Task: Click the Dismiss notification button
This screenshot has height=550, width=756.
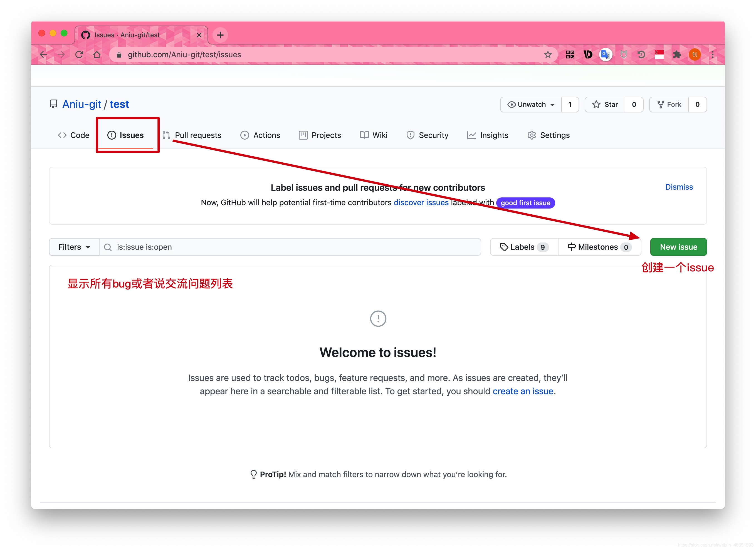Action: 678,186
